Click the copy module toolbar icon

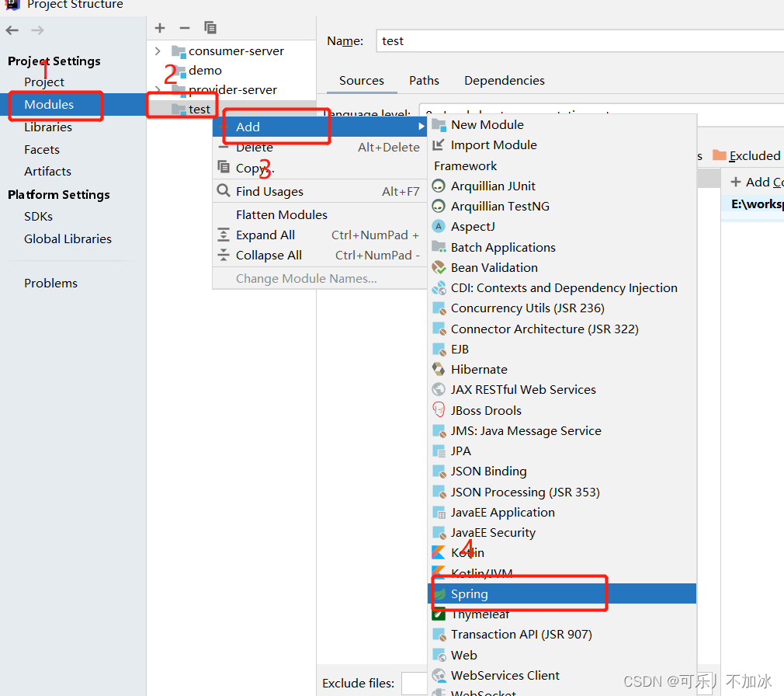[x=210, y=28]
